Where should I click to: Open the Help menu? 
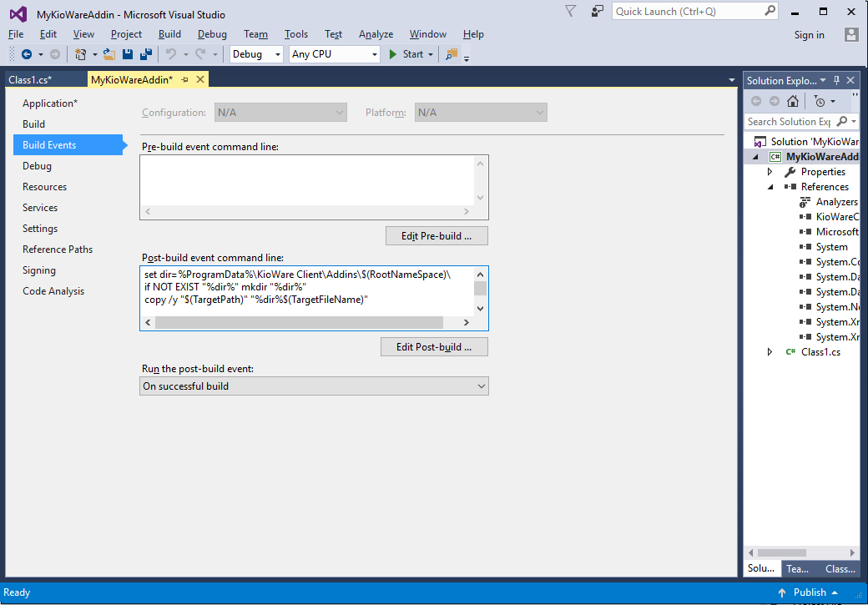coord(473,34)
